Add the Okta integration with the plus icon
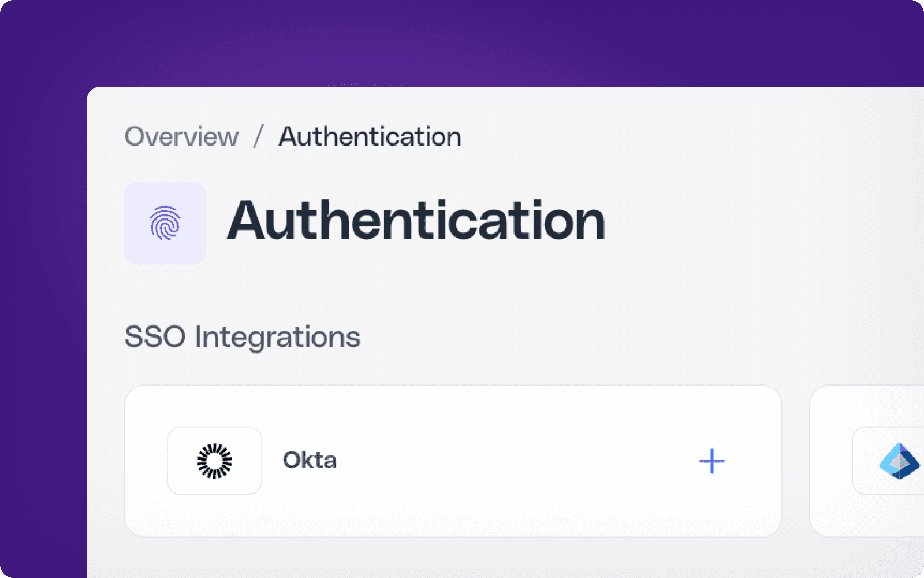 click(x=711, y=461)
